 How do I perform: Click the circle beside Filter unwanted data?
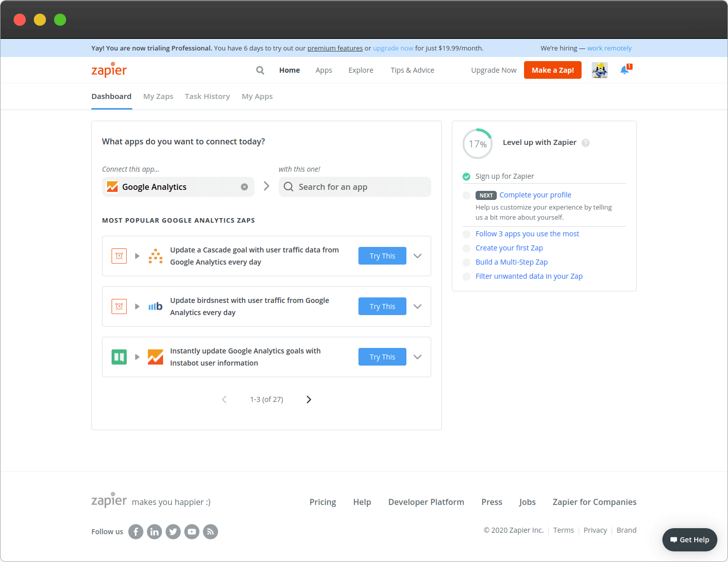click(466, 277)
